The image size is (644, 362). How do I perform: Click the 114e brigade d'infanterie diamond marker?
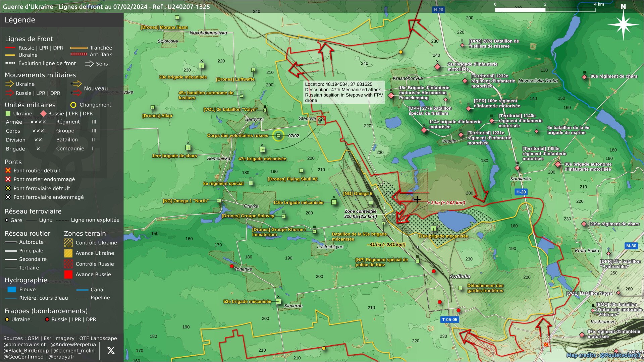click(424, 130)
